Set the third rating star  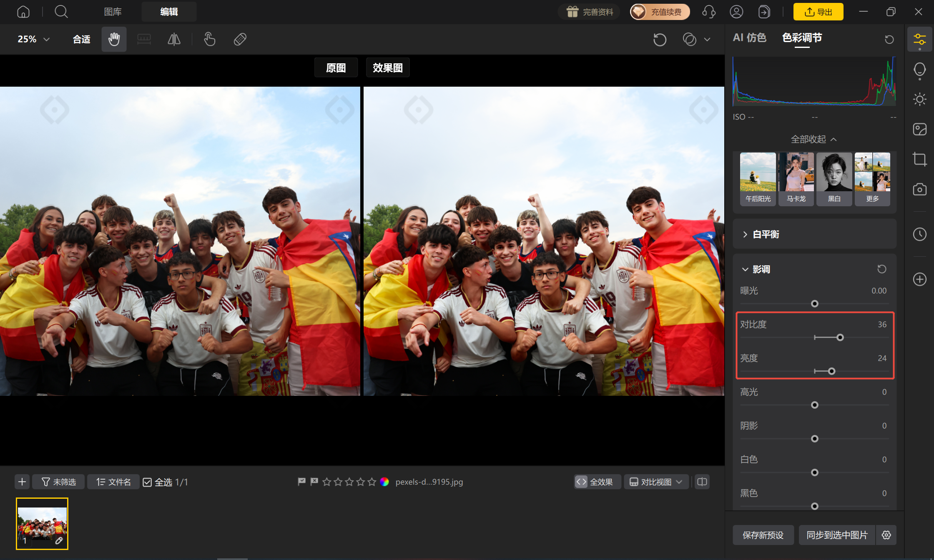[x=349, y=482]
